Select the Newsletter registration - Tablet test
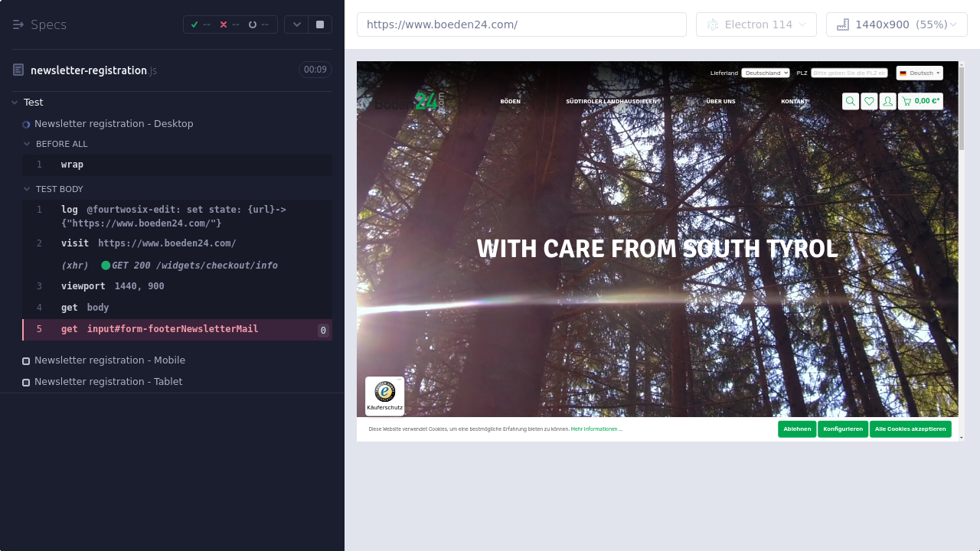Image resolution: width=980 pixels, height=551 pixels. [108, 382]
